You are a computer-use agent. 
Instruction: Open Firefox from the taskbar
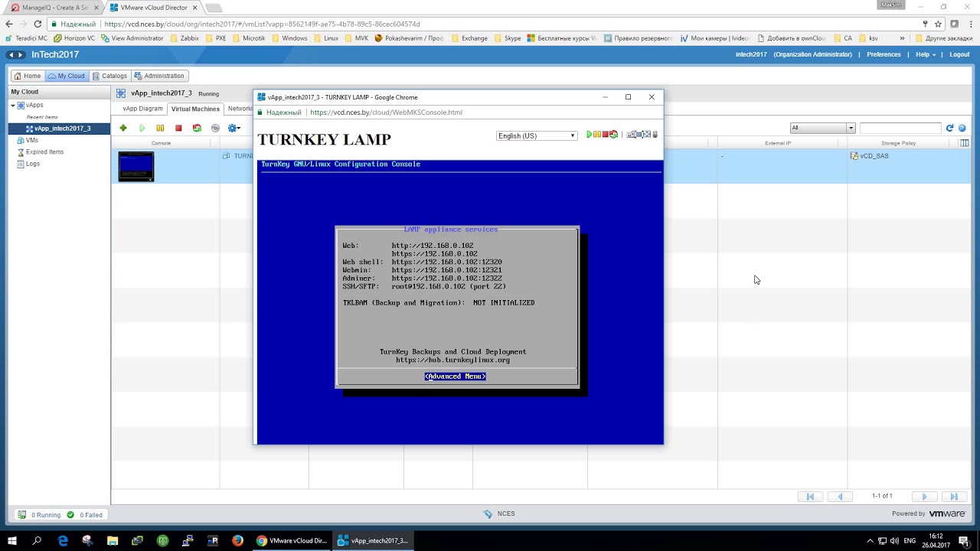click(x=237, y=540)
